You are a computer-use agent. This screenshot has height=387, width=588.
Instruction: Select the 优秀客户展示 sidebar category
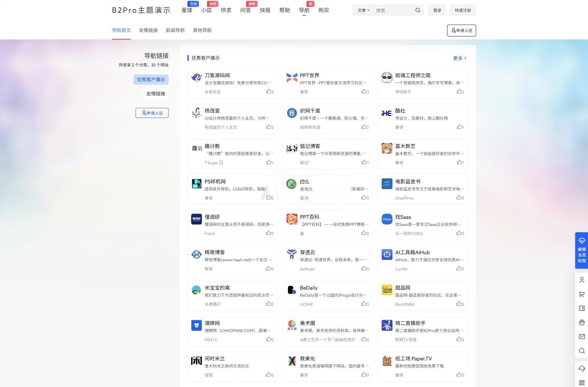[151, 80]
